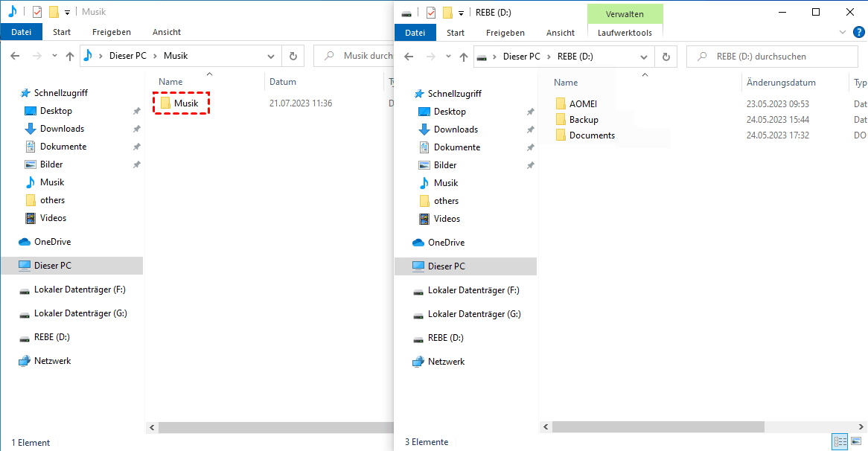Go up one level in Musik window
This screenshot has width=868, height=451.
[70, 56]
